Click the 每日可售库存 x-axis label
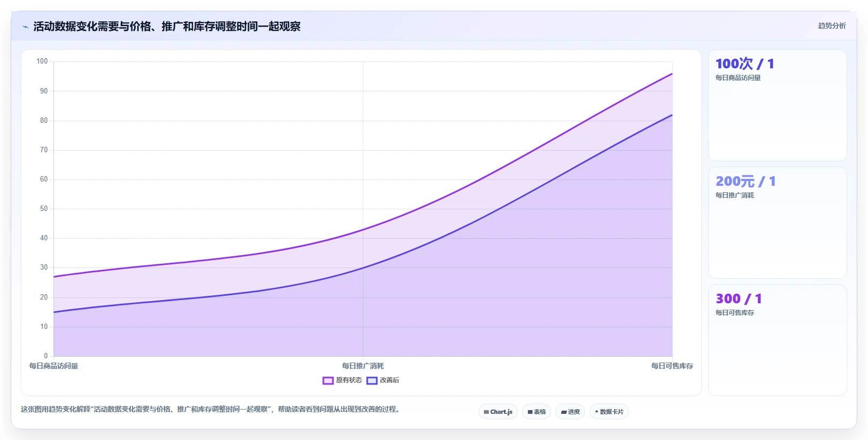 coord(672,366)
